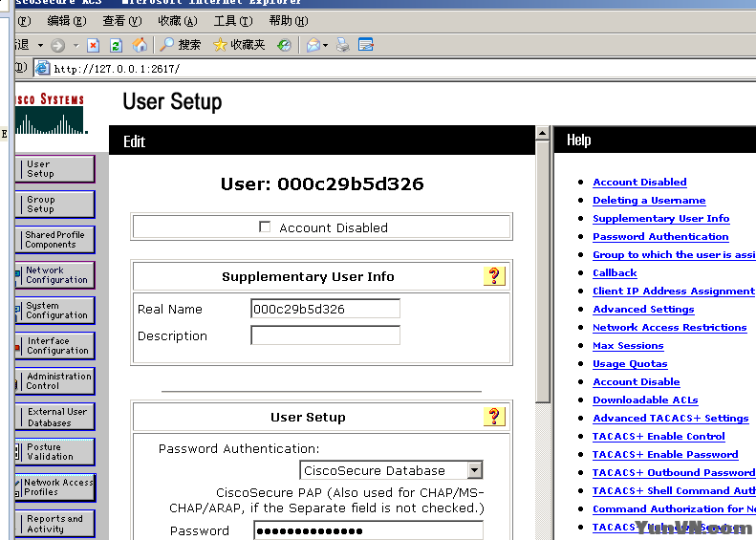
Task: Click the Advanced Settings link
Action: pos(643,309)
